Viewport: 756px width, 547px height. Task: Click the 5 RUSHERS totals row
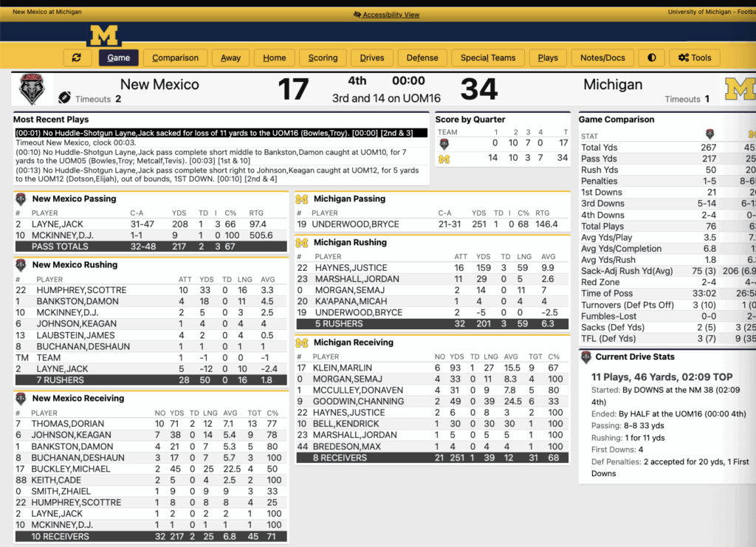(x=432, y=324)
